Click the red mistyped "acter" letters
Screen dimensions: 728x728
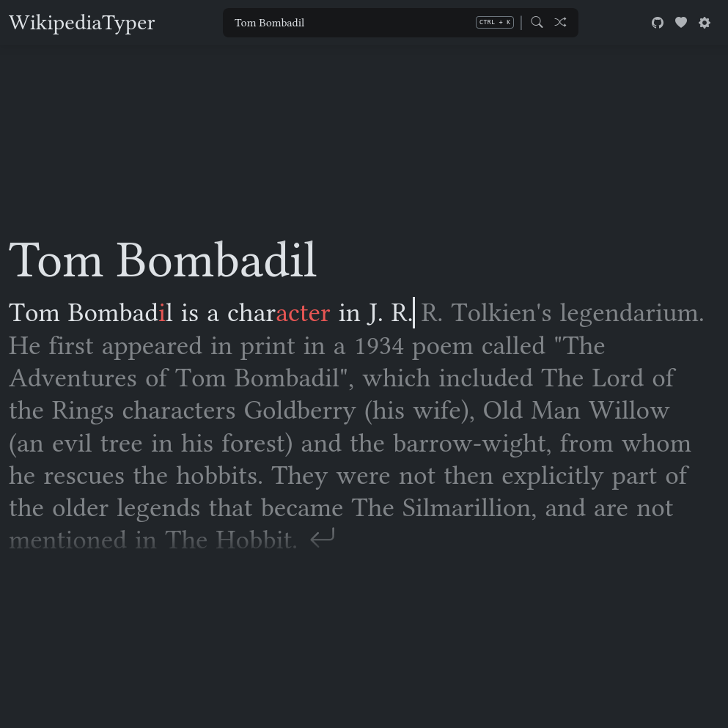coord(304,313)
